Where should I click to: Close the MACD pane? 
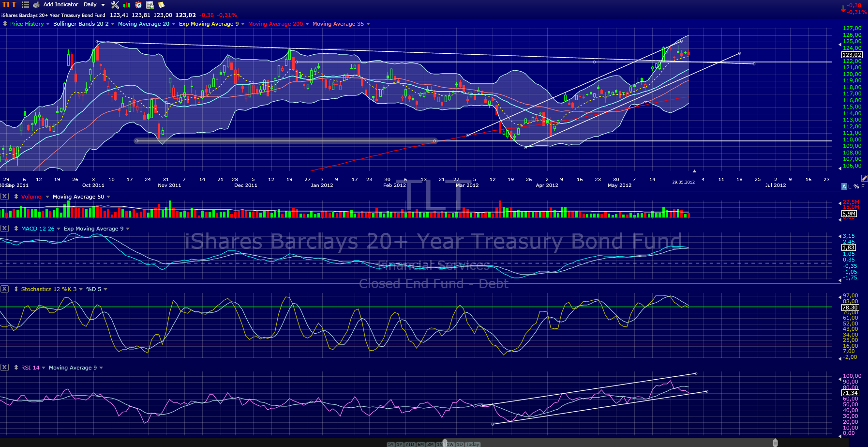click(x=4, y=228)
